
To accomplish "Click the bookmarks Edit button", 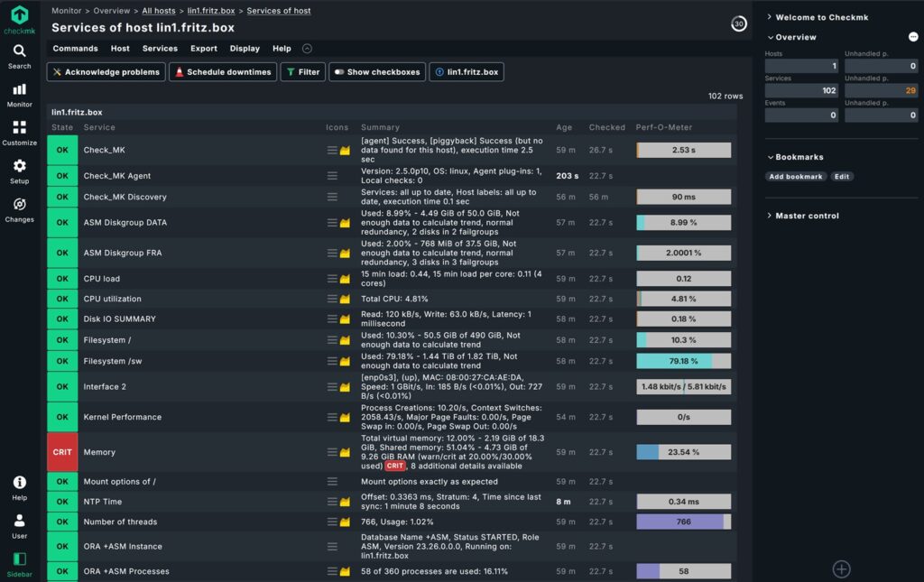I will pos(842,176).
